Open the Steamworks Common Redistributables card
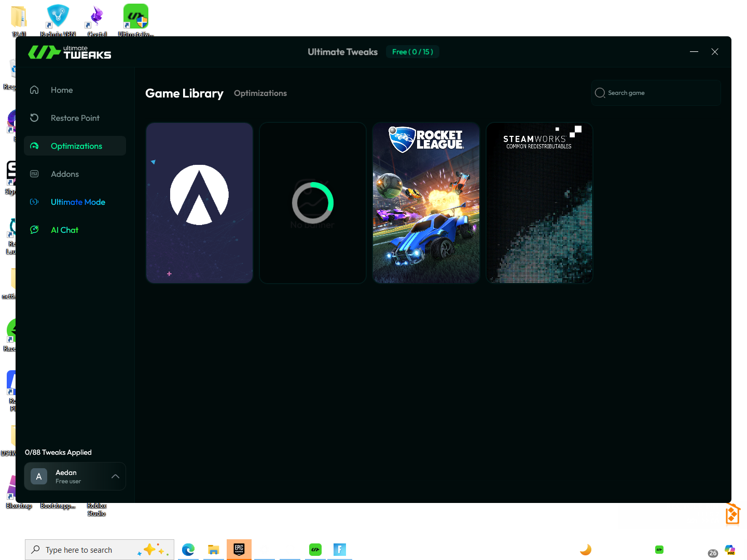747x560 pixels. 539,203
